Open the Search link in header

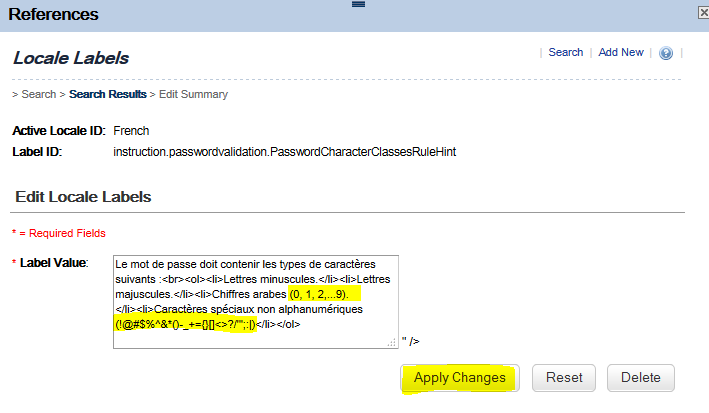coord(566,52)
